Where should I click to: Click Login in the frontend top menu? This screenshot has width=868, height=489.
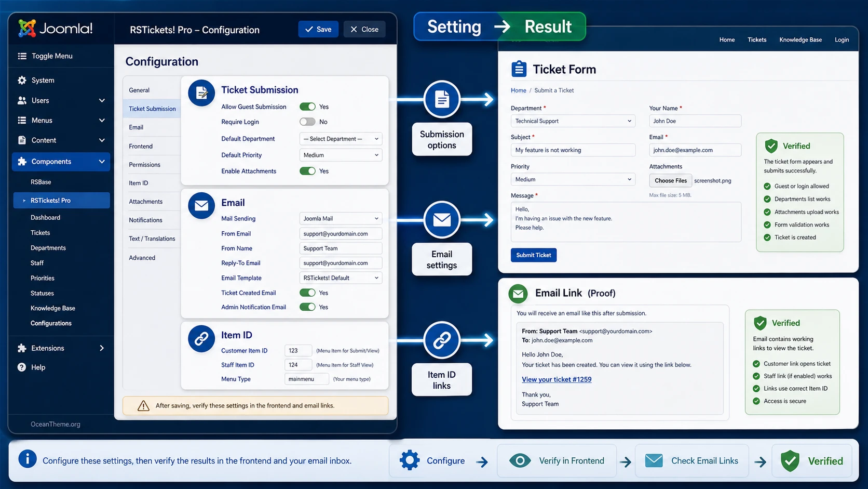842,40
